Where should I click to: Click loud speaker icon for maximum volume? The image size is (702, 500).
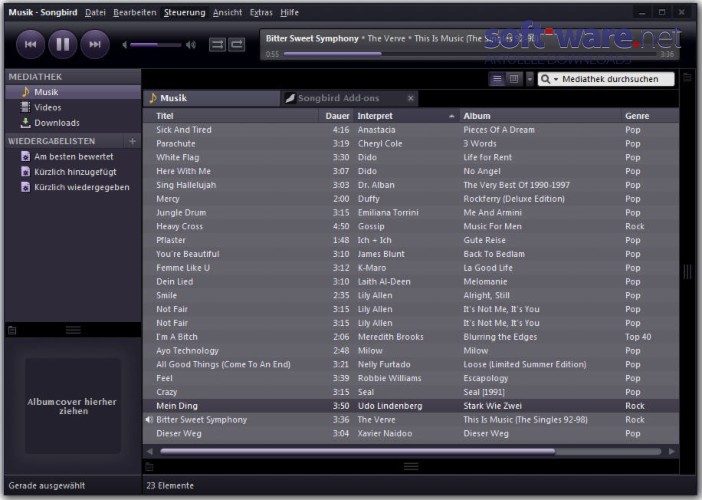[191, 44]
